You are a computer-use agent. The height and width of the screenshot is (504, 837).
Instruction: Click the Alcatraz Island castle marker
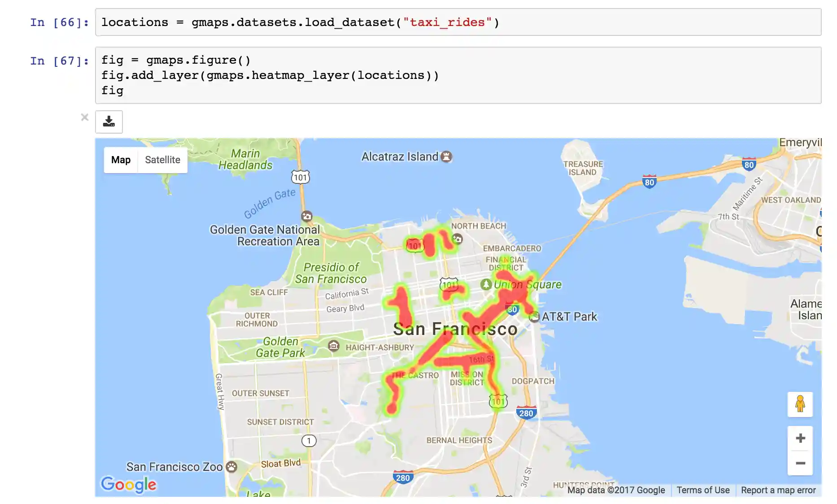coord(447,157)
